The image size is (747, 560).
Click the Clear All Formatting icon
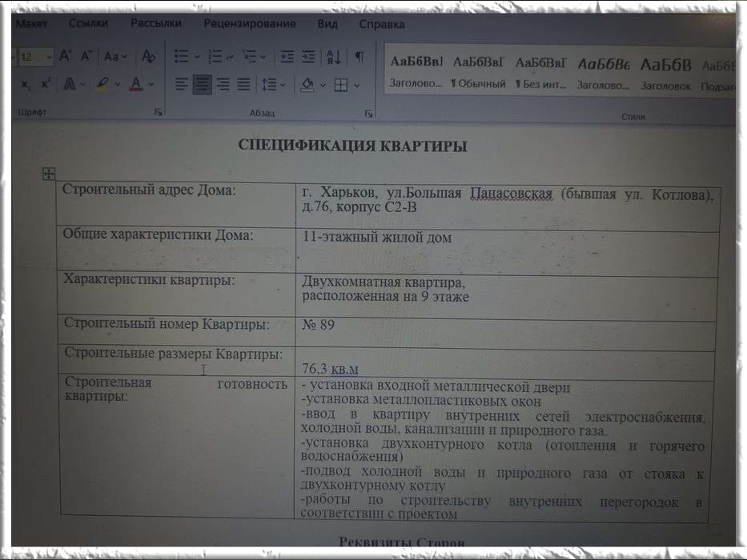[x=148, y=57]
